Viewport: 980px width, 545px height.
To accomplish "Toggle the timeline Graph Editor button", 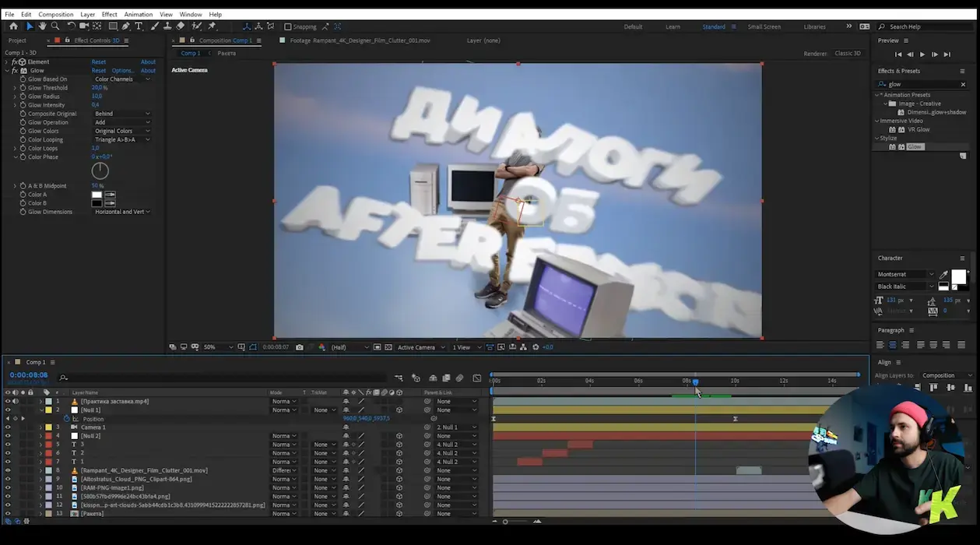I will [x=477, y=378].
